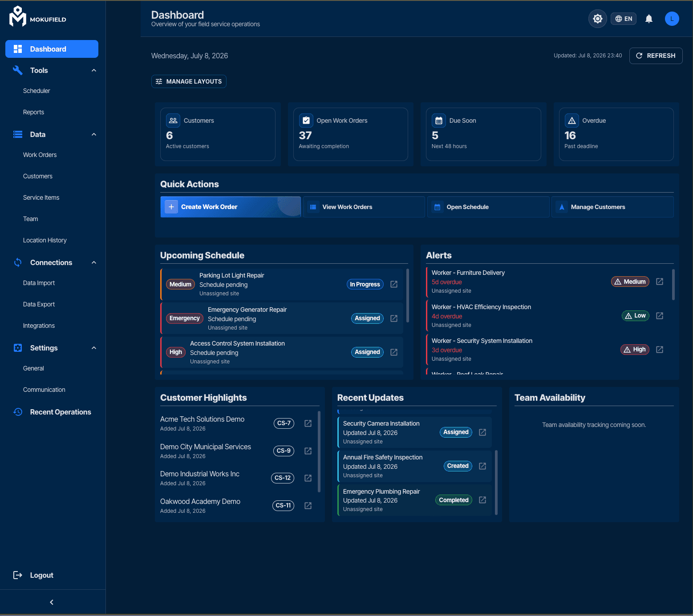Open Demo City Municipal Services link icon

pos(308,451)
